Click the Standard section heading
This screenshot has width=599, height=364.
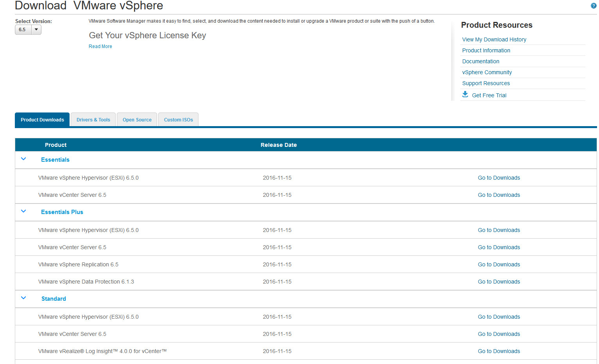click(x=54, y=299)
